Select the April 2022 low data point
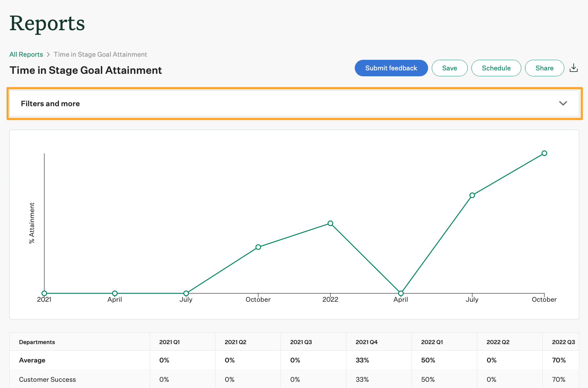588x388 pixels. (401, 293)
